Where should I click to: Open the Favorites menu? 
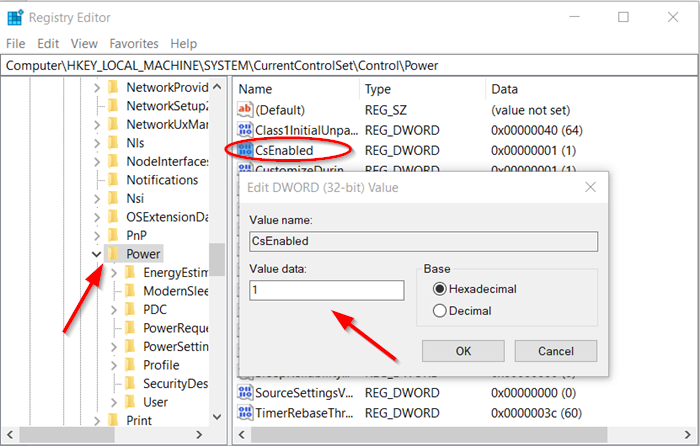click(x=134, y=44)
